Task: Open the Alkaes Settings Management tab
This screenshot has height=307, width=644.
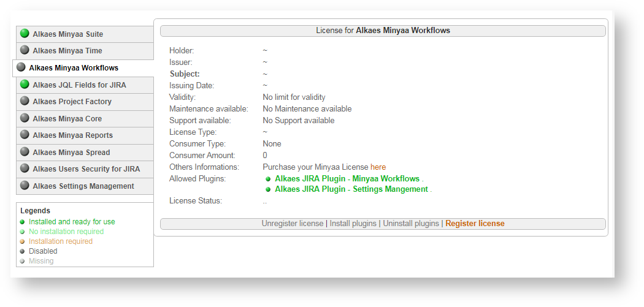Action: 85,186
